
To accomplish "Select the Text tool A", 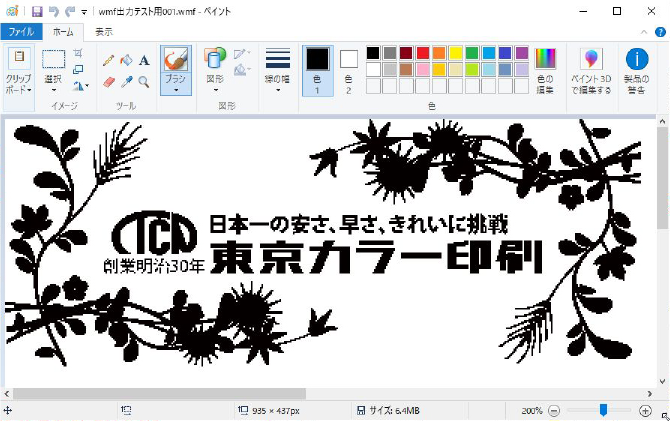I will coord(144,60).
